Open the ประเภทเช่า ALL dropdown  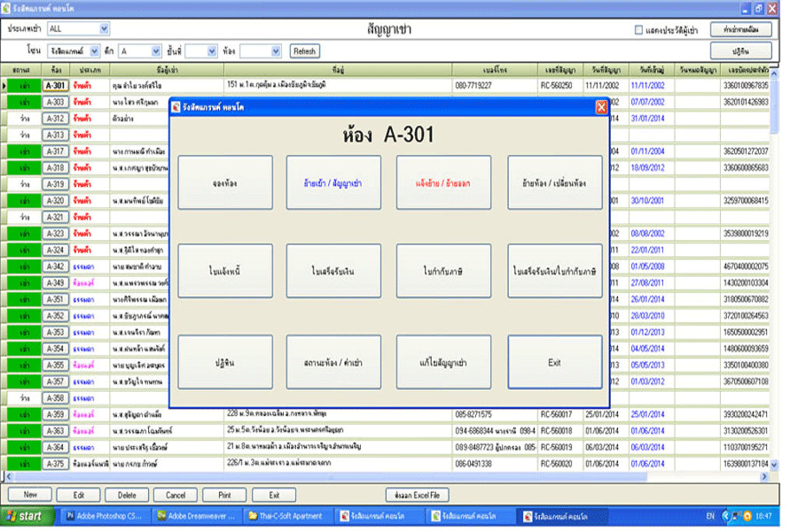pyautogui.click(x=105, y=29)
